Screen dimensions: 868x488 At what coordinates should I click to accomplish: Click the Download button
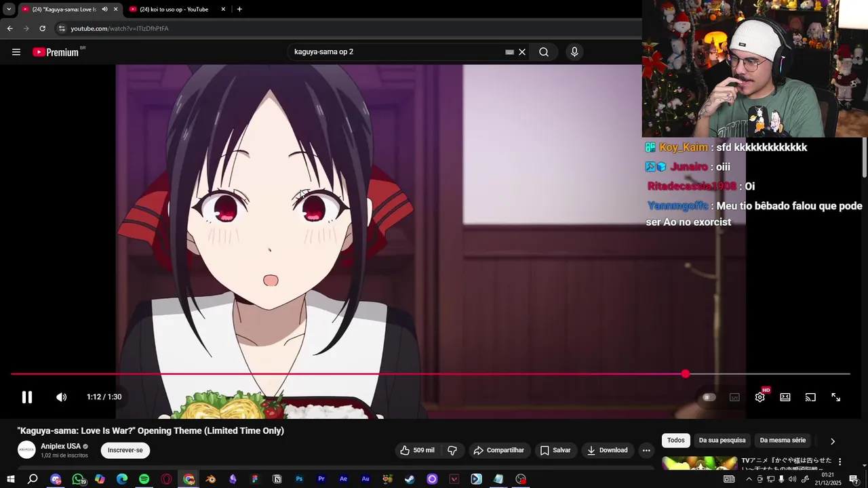pyautogui.click(x=608, y=450)
